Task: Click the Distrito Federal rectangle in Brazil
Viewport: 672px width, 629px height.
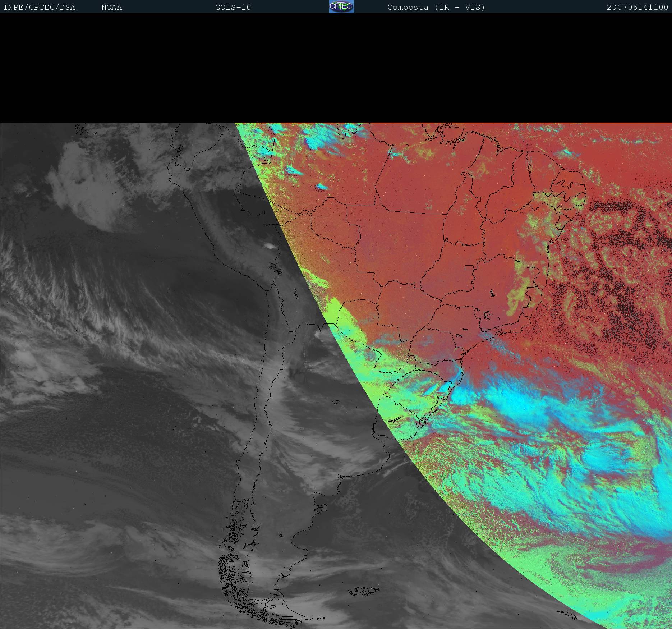Action: (x=469, y=267)
